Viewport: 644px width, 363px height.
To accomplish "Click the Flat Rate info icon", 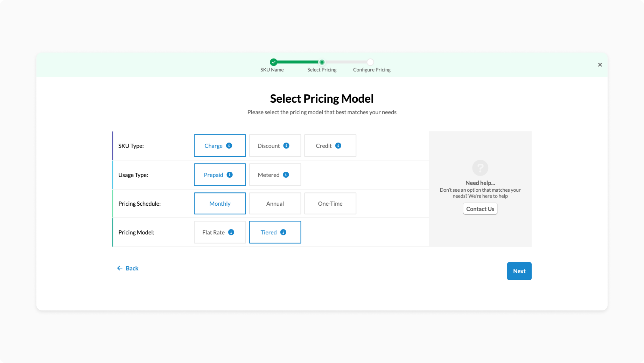I will click(231, 232).
